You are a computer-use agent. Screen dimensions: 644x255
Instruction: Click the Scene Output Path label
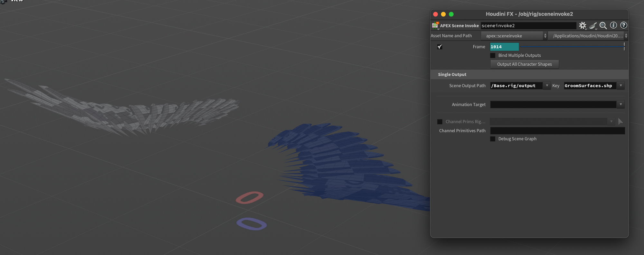[x=467, y=86]
